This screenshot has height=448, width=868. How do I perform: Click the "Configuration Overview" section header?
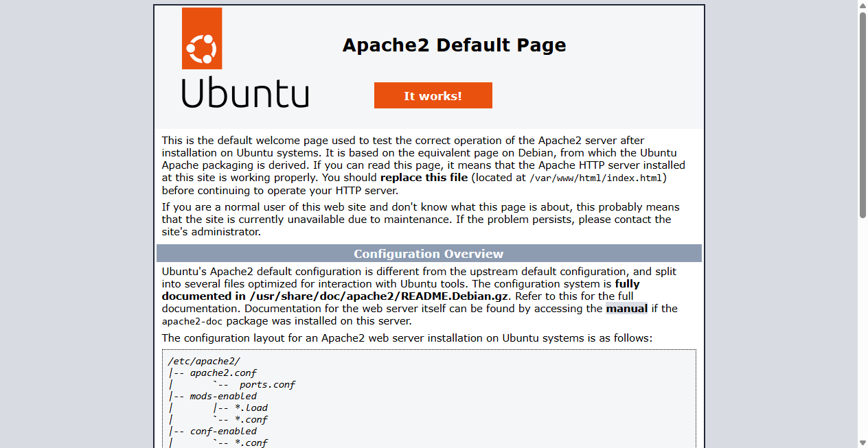click(429, 254)
